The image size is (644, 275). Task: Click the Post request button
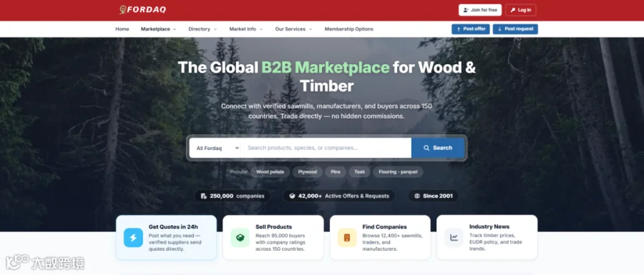click(515, 29)
